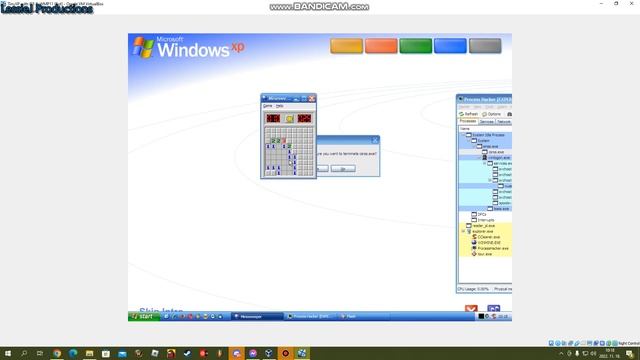The image size is (640, 360).
Task: Switch to the Services tab
Action: click(487, 122)
